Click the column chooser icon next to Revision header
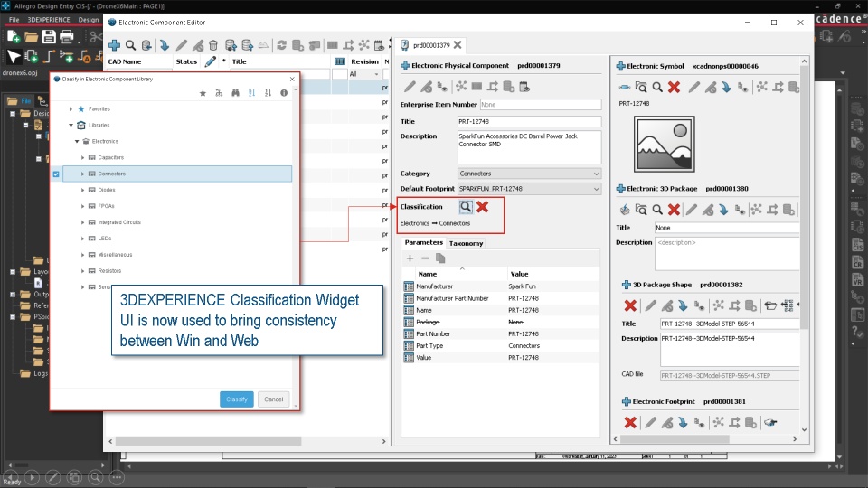 pyautogui.click(x=340, y=61)
